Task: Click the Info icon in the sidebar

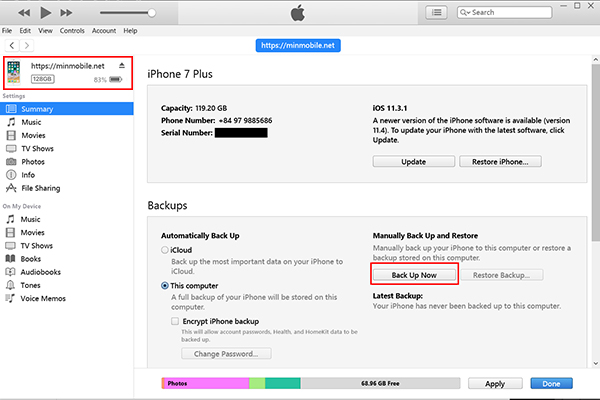Action: click(11, 175)
